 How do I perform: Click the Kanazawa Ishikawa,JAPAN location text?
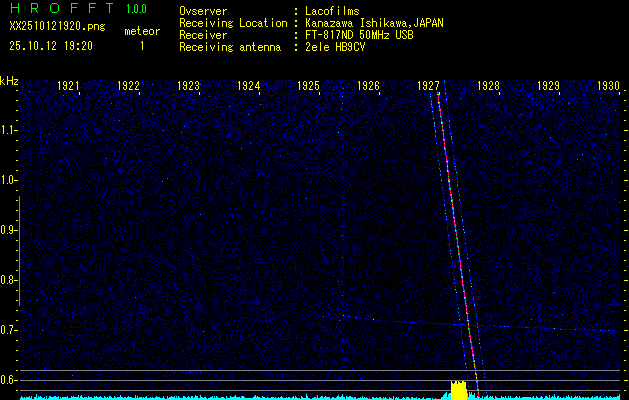tap(374, 23)
